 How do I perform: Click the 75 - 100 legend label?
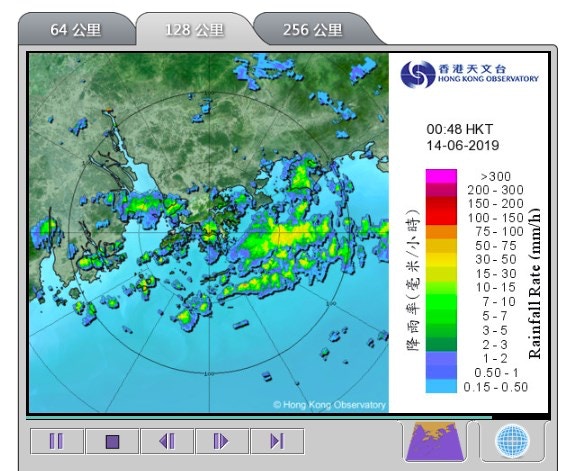pyautogui.click(x=499, y=232)
